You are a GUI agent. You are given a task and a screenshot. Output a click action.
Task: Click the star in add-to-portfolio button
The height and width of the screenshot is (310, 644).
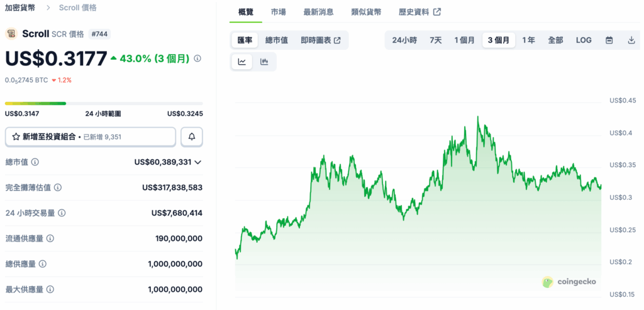point(16,137)
